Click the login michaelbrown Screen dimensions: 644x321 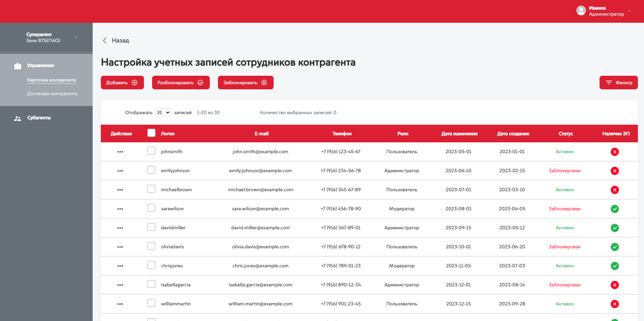(x=176, y=190)
